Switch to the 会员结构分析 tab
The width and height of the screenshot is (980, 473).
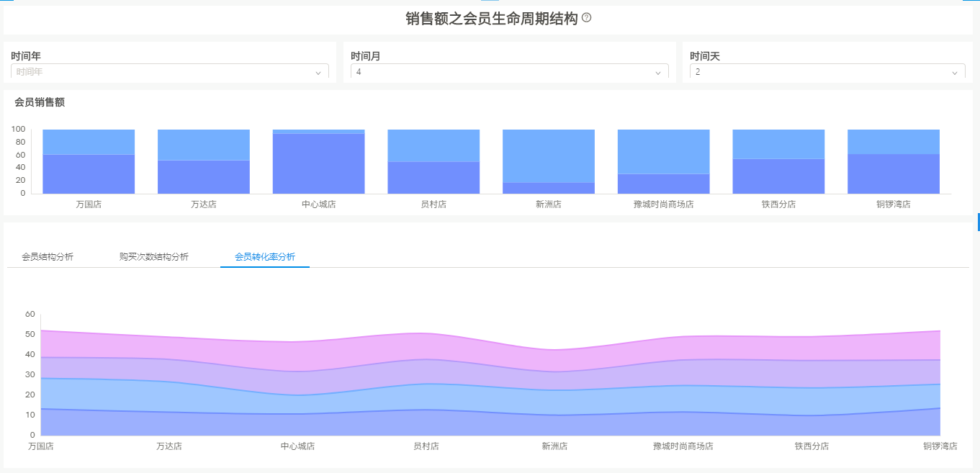(48, 256)
